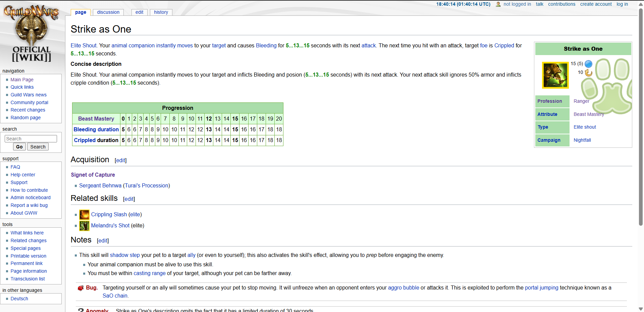Click What links here
Image resolution: width=644 pixels, height=312 pixels.
pyautogui.click(x=27, y=233)
